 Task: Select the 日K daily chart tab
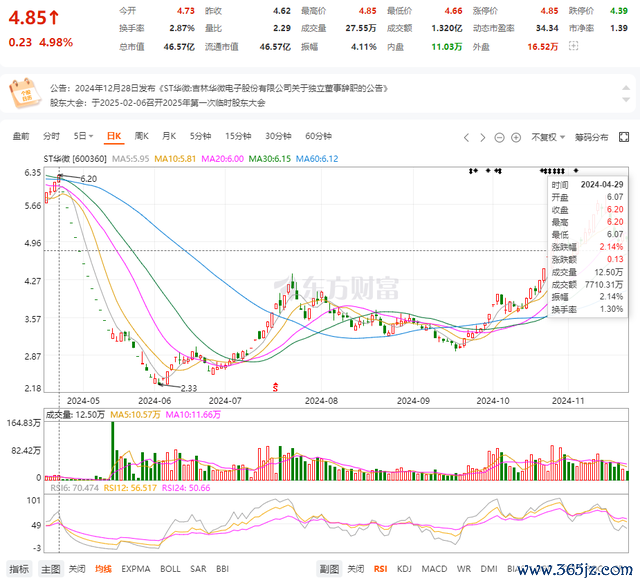pos(114,136)
